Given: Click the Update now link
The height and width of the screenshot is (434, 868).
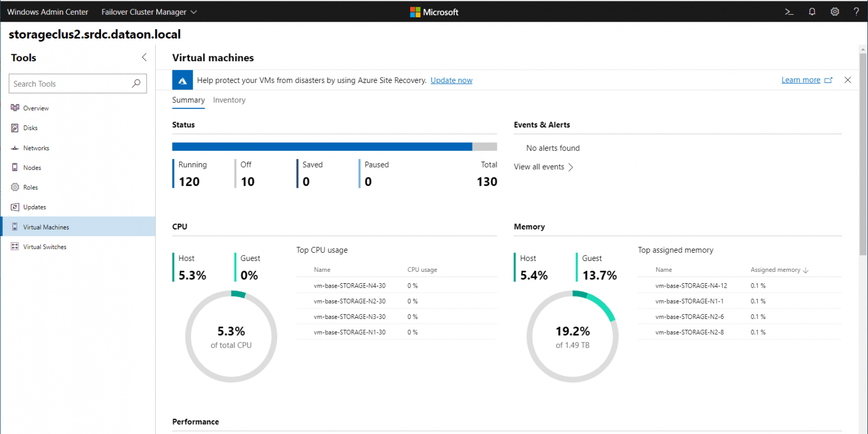Looking at the screenshot, I should click(x=451, y=80).
